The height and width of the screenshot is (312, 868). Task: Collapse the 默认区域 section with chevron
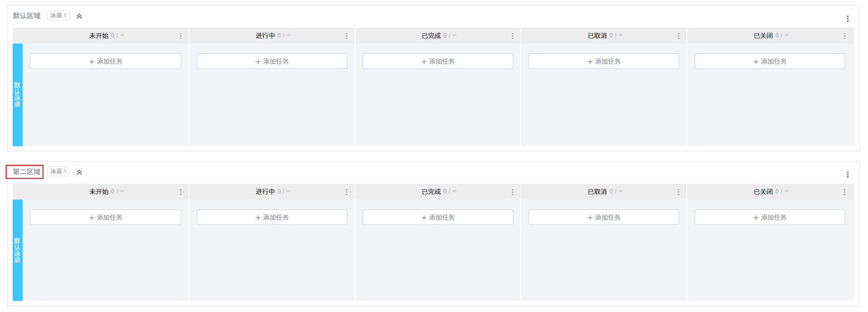click(79, 16)
